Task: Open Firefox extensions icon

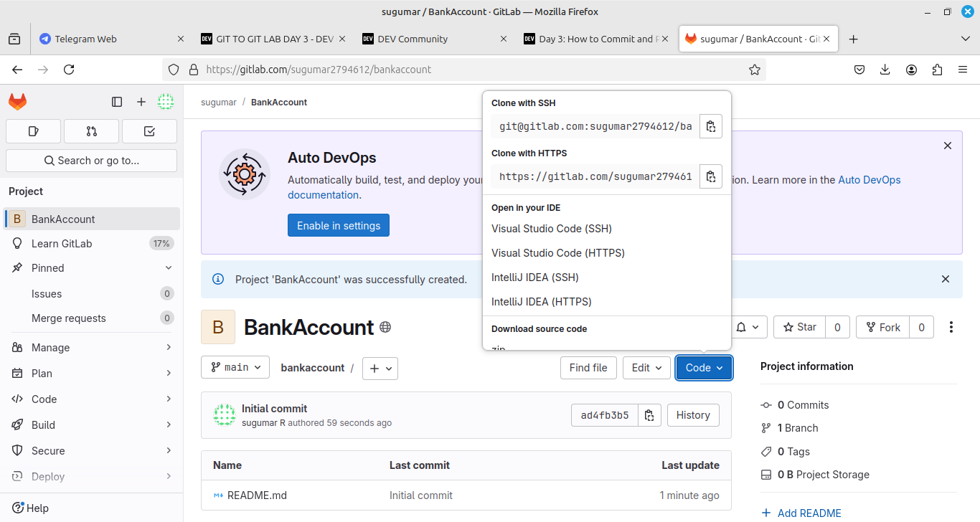Action: 937,70
